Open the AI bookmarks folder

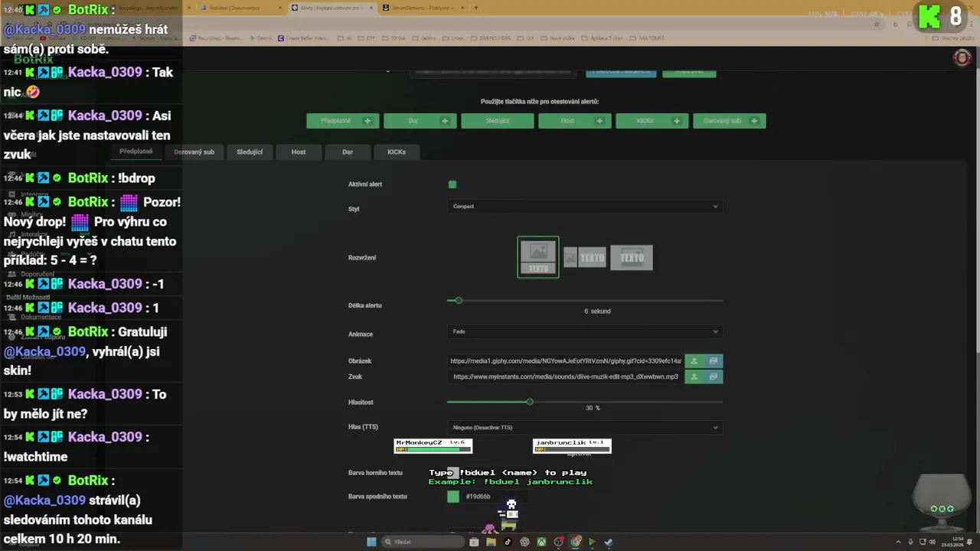(346, 38)
